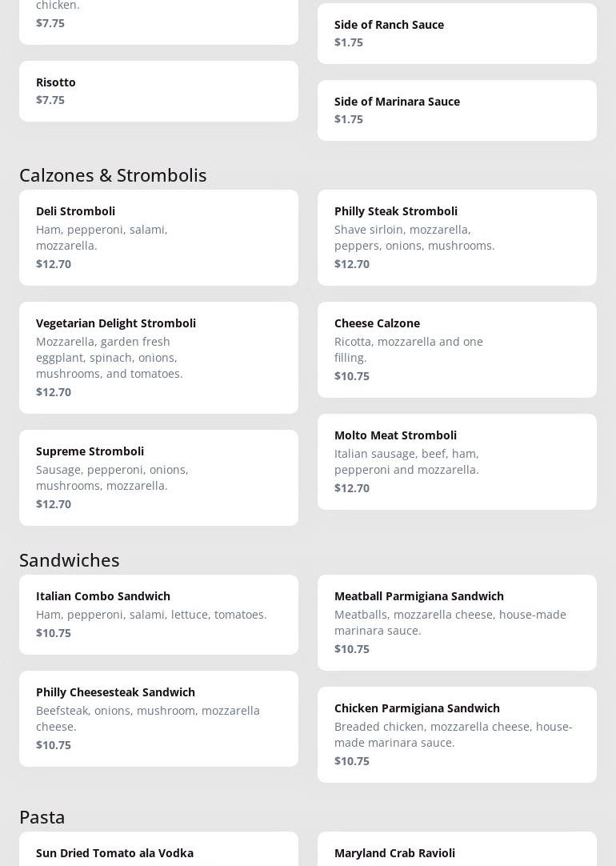Open the Deli Stromboli item card
The height and width of the screenshot is (866, 616).
coord(158,237)
